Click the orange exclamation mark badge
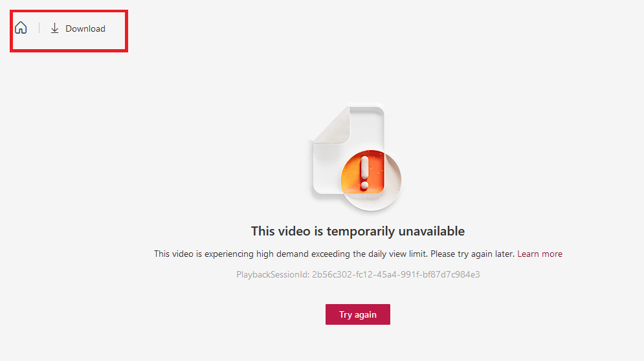Screen dimensions: 644x361 pos(362,173)
